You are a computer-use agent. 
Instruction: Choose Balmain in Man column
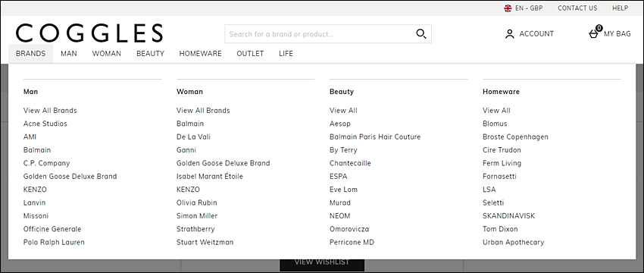(37, 150)
